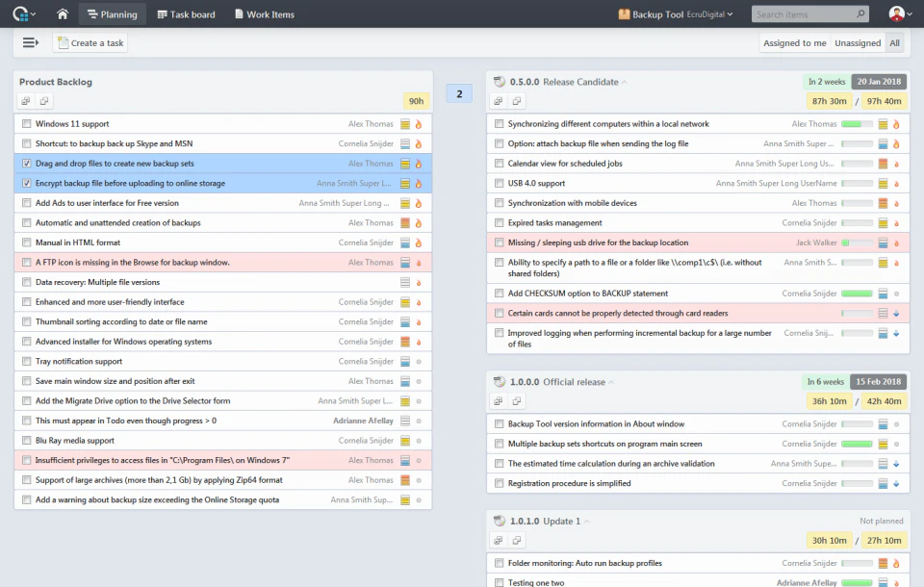Click the Create a task button

coord(90,43)
